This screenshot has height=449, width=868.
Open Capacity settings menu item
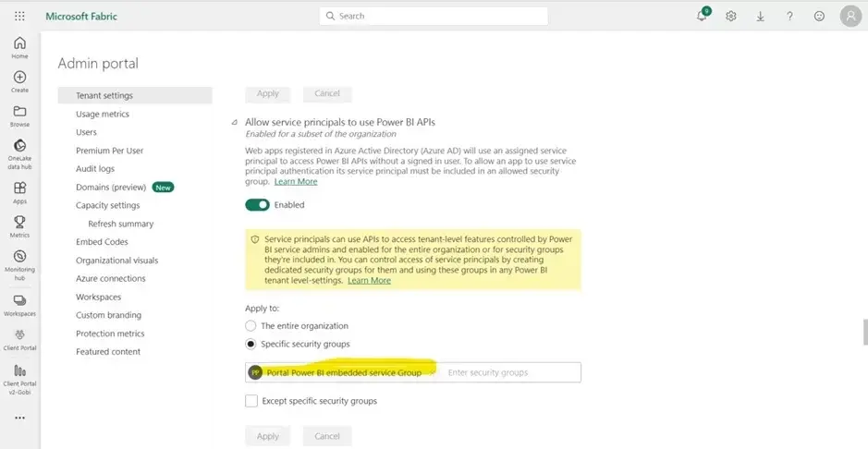108,205
